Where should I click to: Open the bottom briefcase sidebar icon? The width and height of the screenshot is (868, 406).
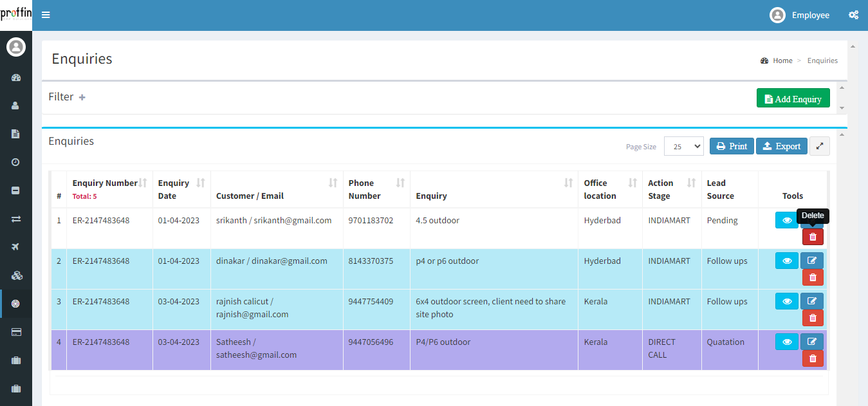16,389
